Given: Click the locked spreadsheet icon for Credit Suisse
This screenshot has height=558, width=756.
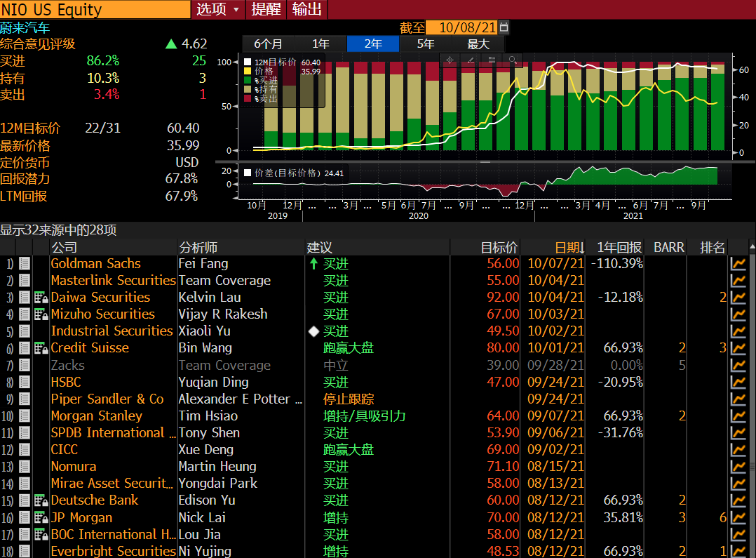Looking at the screenshot, I should (41, 348).
